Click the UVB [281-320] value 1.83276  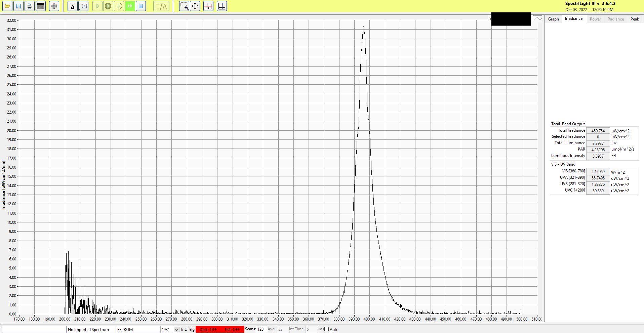click(598, 184)
